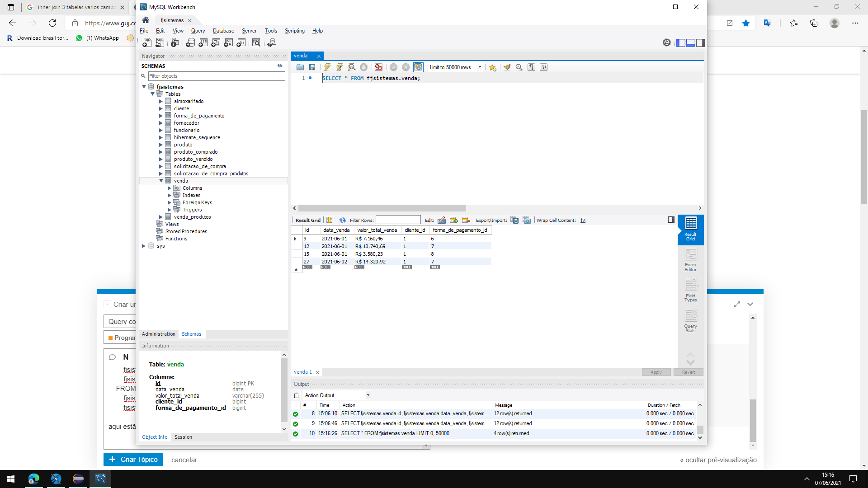The width and height of the screenshot is (868, 488).
Task: Open SQL script file folder icon
Action: pos(300,67)
